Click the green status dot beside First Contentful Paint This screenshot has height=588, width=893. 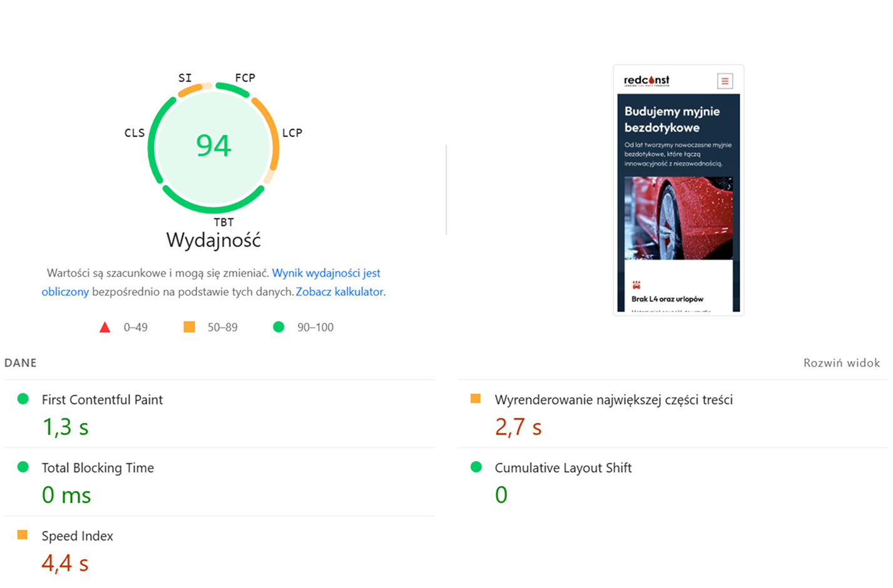[x=23, y=399]
